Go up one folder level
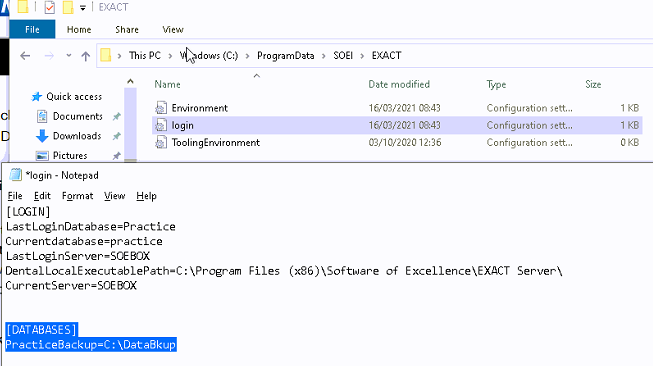This screenshot has height=366, width=653. pos(86,56)
